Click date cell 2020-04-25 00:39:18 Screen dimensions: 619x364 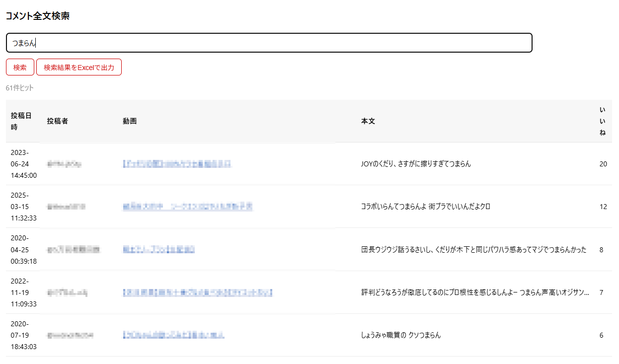[x=23, y=250]
